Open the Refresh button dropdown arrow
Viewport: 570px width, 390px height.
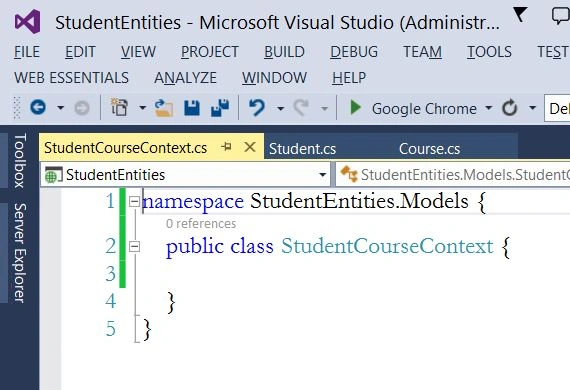pyautogui.click(x=533, y=108)
